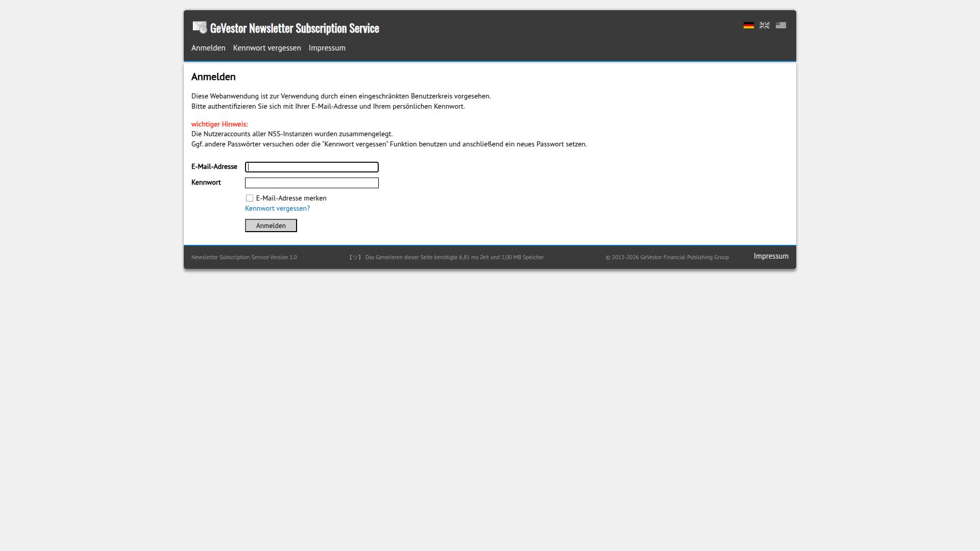The height and width of the screenshot is (551, 980).
Task: Select the German flag language icon
Action: [749, 24]
